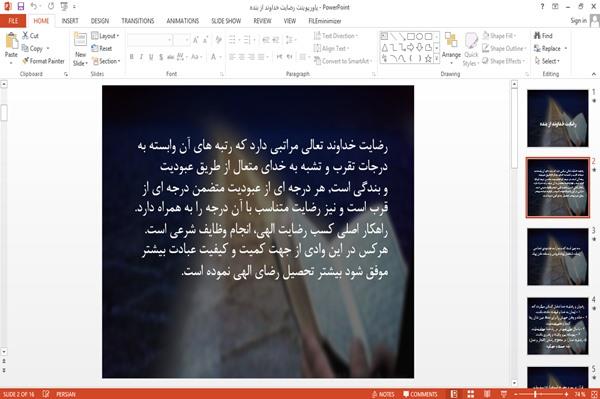Open the Align Text dropdown
Image resolution: width=600 pixels, height=399 pixels.
[x=331, y=48]
